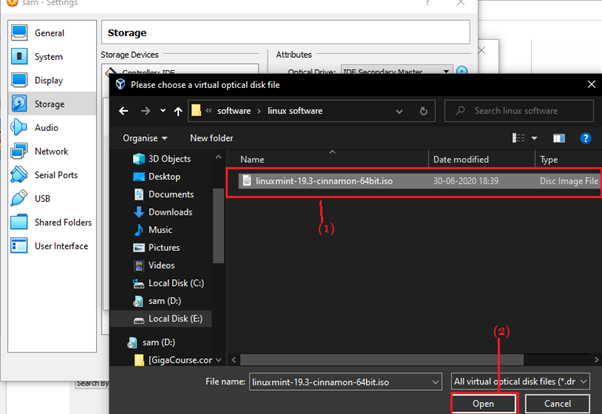Select the Storage settings category

(52, 104)
